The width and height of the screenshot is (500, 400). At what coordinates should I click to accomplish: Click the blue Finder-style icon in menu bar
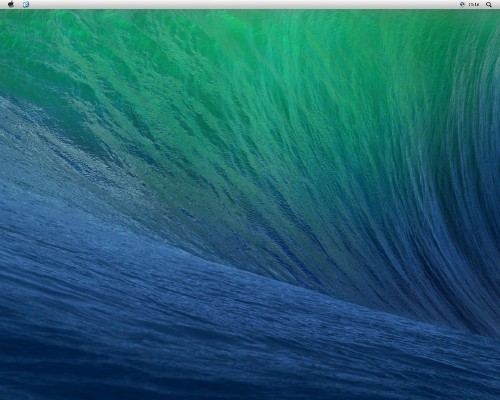point(26,4)
